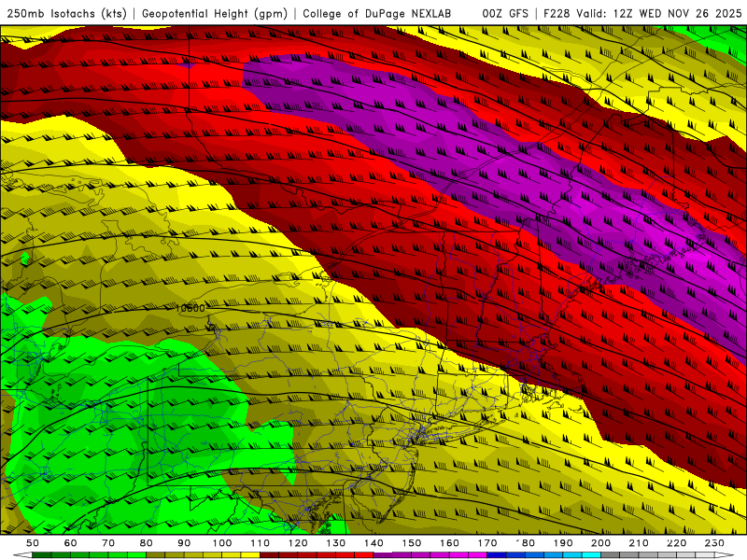Click the 130 value on the color scale
This screenshot has width=747, height=560.
coord(336,543)
